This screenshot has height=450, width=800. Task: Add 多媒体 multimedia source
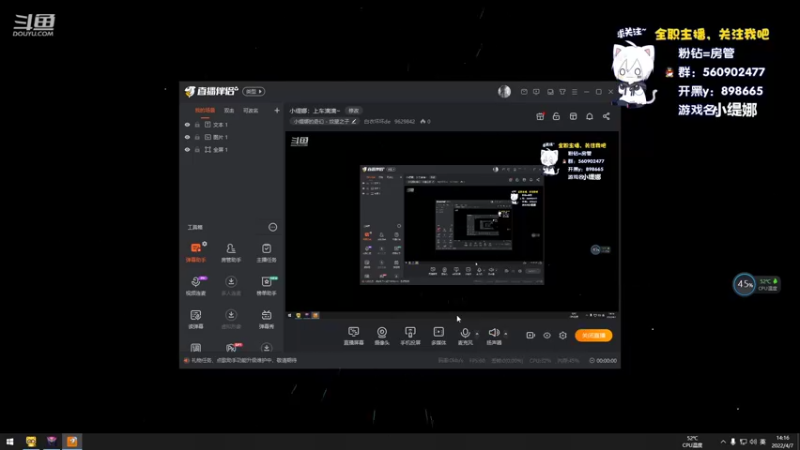438,336
